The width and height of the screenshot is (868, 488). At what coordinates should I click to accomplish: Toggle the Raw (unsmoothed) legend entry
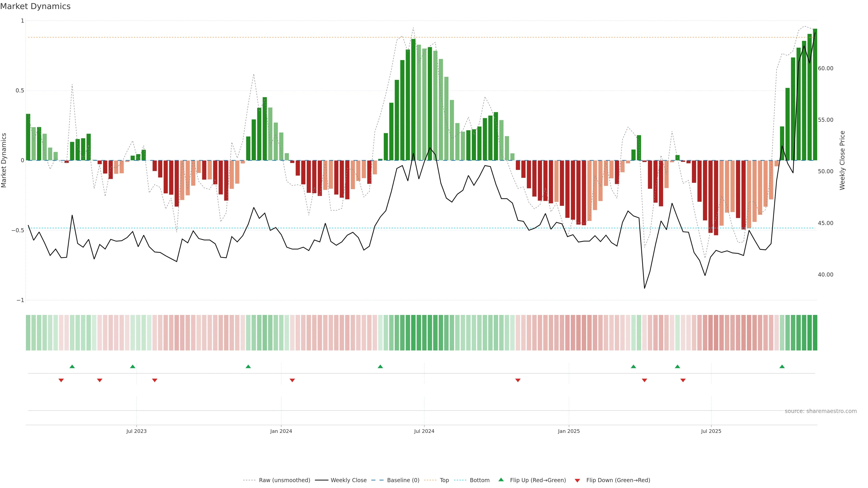pyautogui.click(x=284, y=480)
